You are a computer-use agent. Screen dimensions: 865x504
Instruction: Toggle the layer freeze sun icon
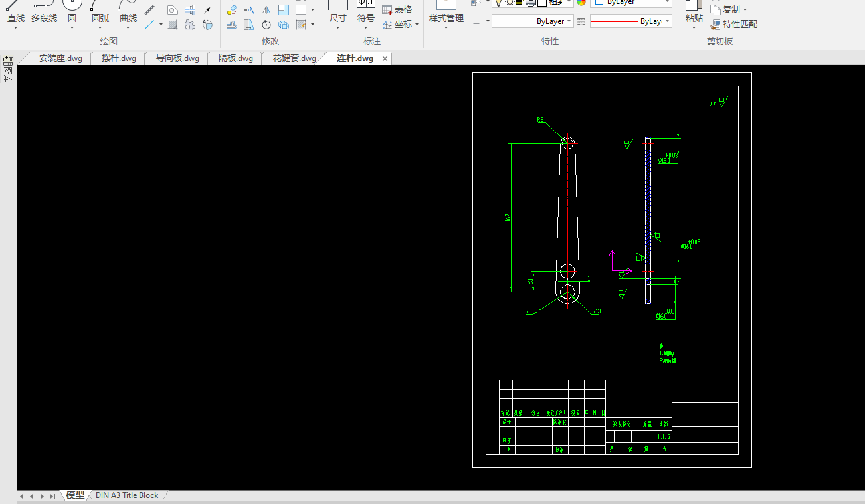509,3
